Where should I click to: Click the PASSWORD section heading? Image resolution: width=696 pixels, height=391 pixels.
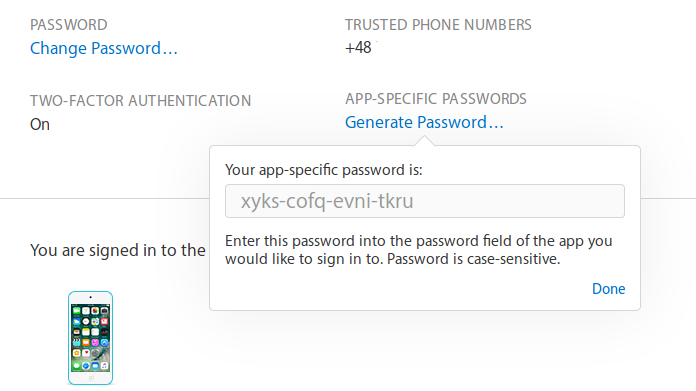[68, 25]
